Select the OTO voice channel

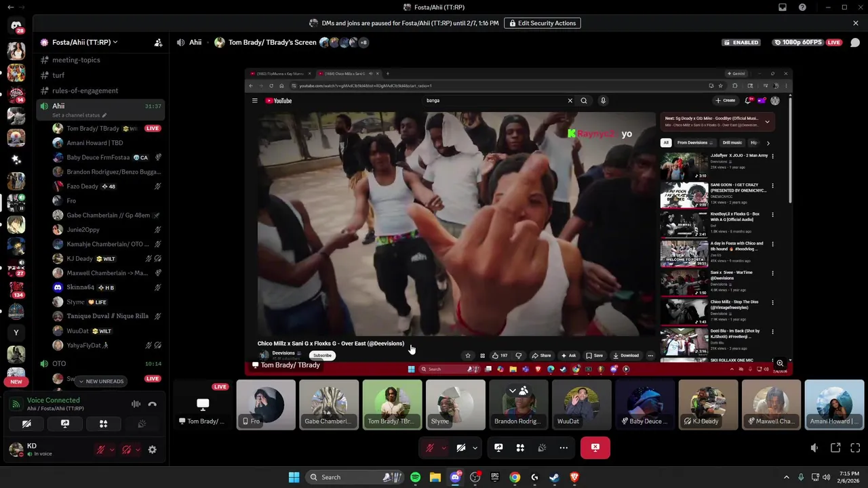click(102, 363)
